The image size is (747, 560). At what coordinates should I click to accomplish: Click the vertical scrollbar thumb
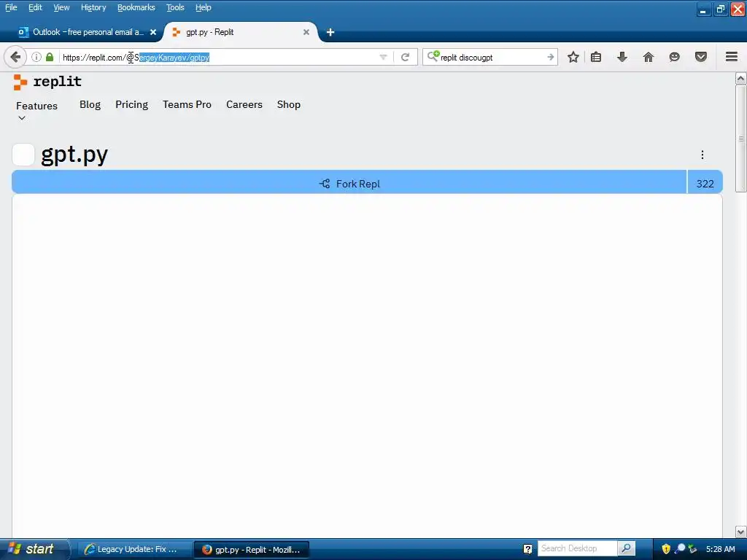pos(741,138)
